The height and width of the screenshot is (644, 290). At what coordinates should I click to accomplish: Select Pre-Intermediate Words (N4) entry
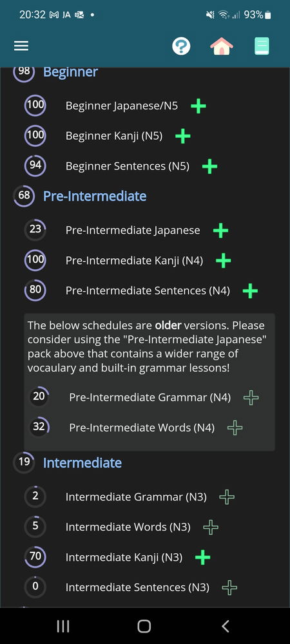point(142,428)
